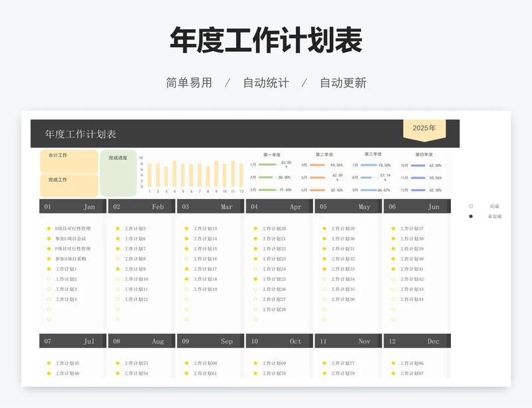Click the 5月 orange progress bar
This screenshot has width=532, height=408.
[x=317, y=177]
